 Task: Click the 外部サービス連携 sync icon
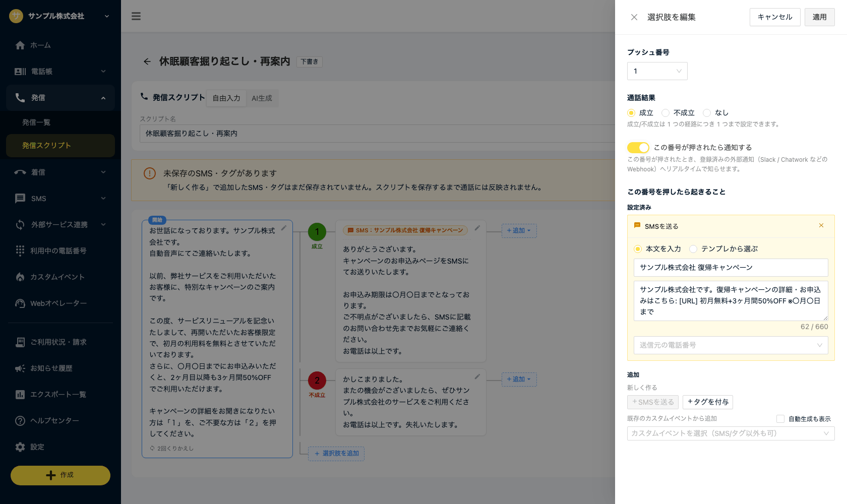click(x=20, y=225)
